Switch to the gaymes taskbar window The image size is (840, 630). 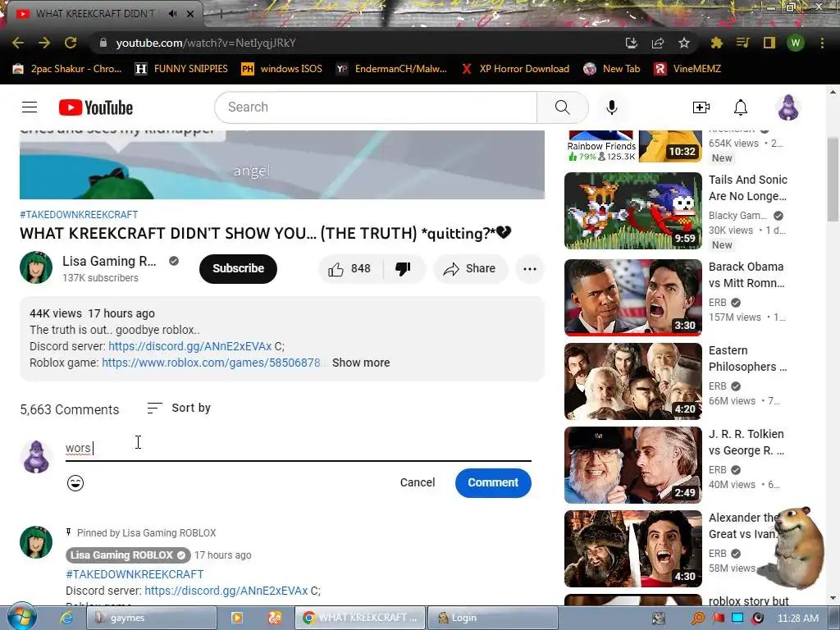click(152, 618)
